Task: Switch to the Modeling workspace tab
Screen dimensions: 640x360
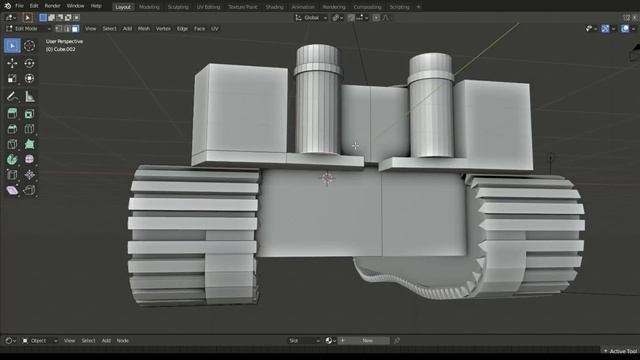Action: [x=149, y=7]
